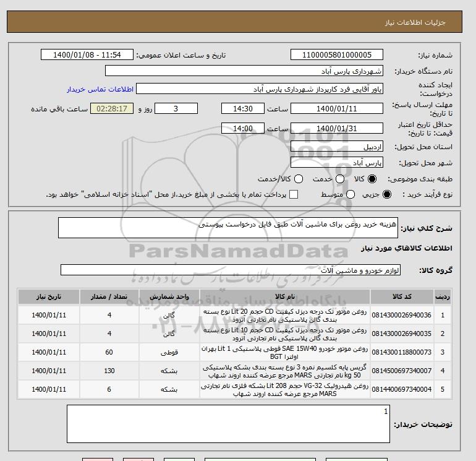Click the delivery province field اردبیل

[337, 147]
